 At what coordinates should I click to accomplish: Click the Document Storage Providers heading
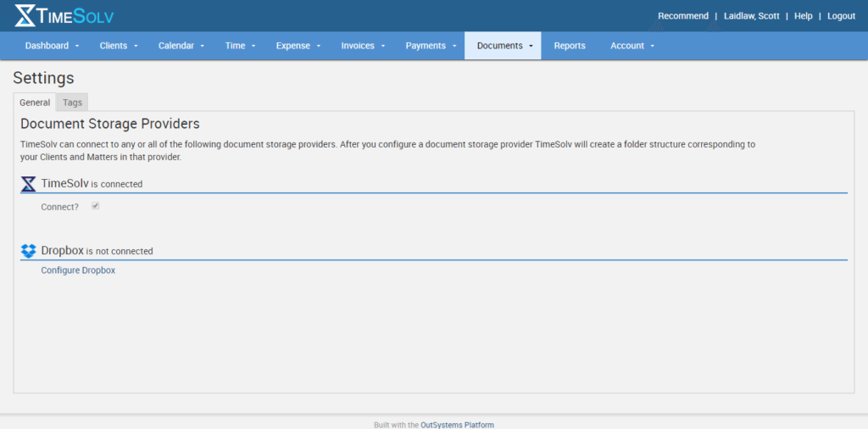(x=110, y=124)
